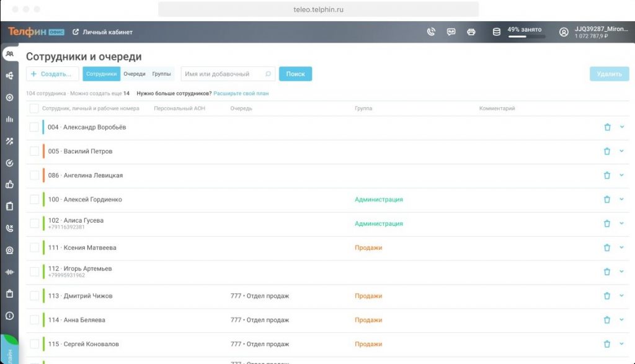
Task: Click the Поиск search button
Action: point(295,74)
